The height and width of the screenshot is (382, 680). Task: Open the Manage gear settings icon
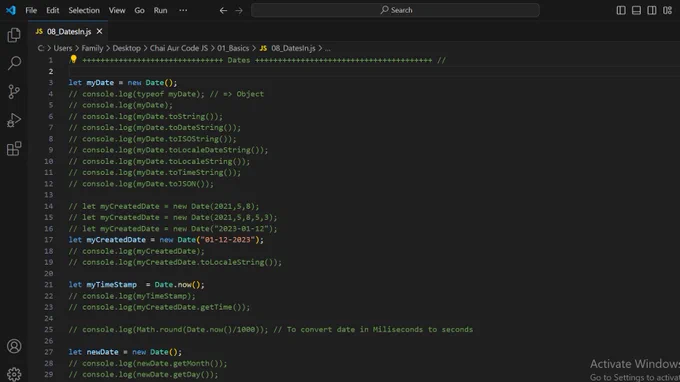[x=14, y=374]
